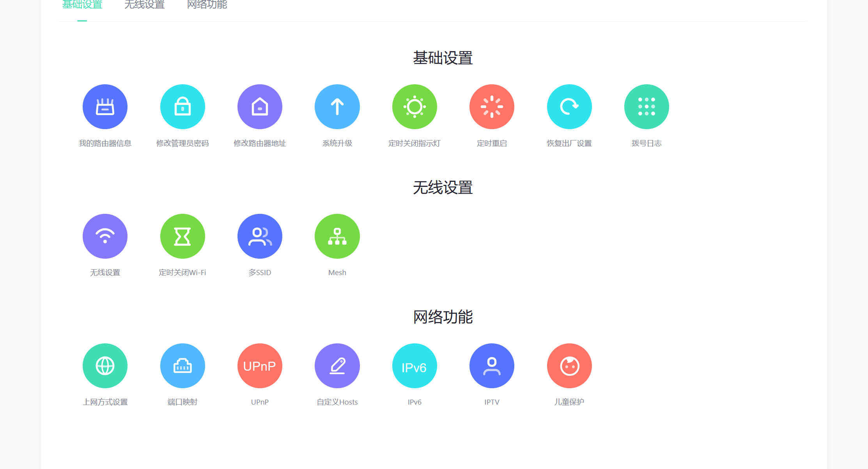Open 自定义Hosts pencil icon
This screenshot has width=868, height=469.
337,366
